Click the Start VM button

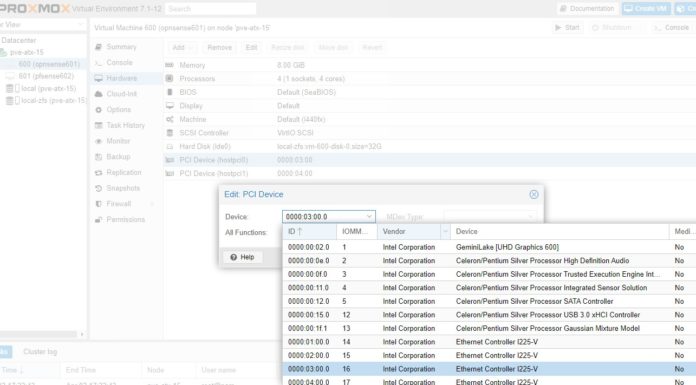567,28
